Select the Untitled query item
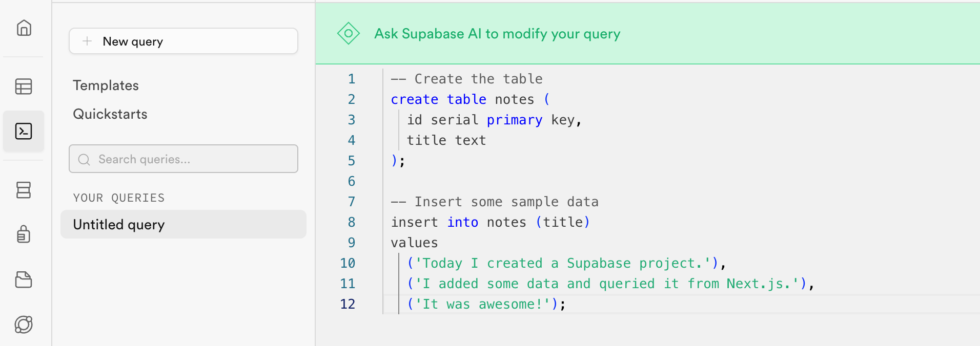The image size is (980, 346). pyautogui.click(x=183, y=224)
